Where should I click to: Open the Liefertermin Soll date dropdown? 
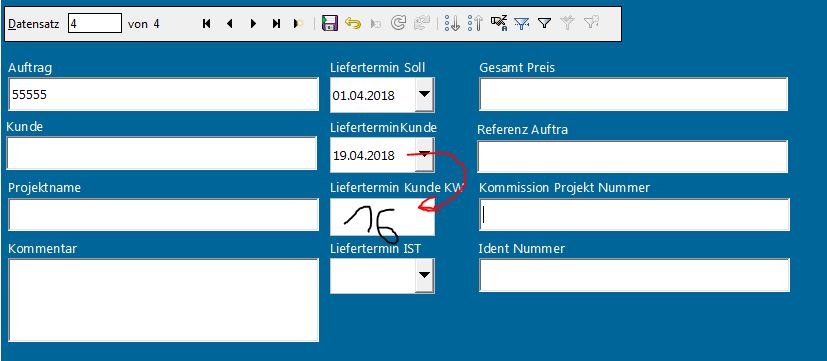(x=424, y=94)
